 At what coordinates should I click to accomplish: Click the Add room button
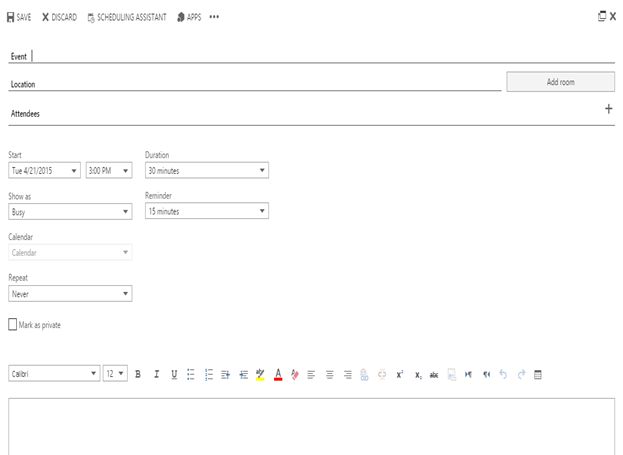click(560, 82)
